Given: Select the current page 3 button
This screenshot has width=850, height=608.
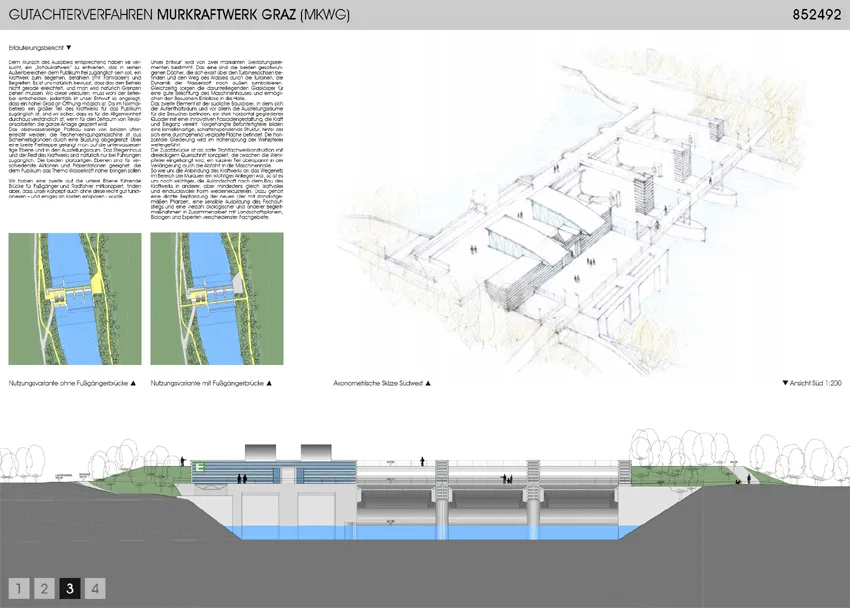Looking at the screenshot, I should pos(70,588).
